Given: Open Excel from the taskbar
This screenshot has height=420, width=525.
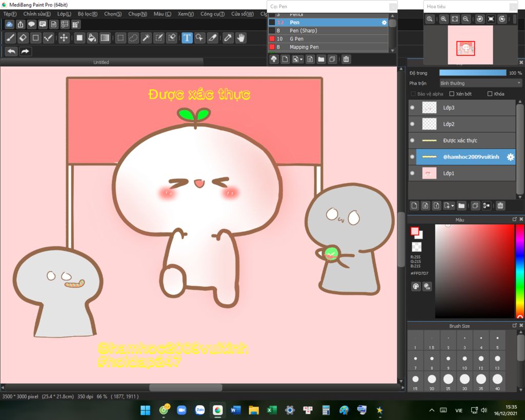Looking at the screenshot, I should [272, 410].
